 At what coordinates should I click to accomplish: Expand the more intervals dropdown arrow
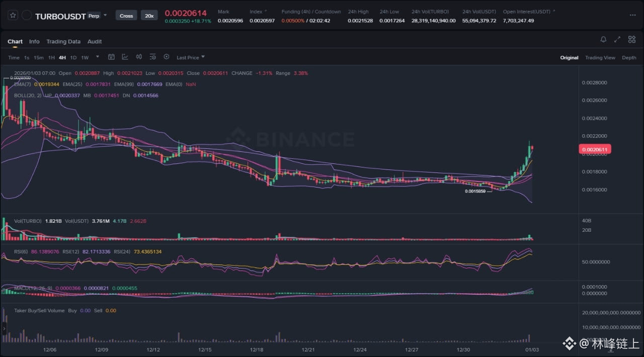coord(98,57)
